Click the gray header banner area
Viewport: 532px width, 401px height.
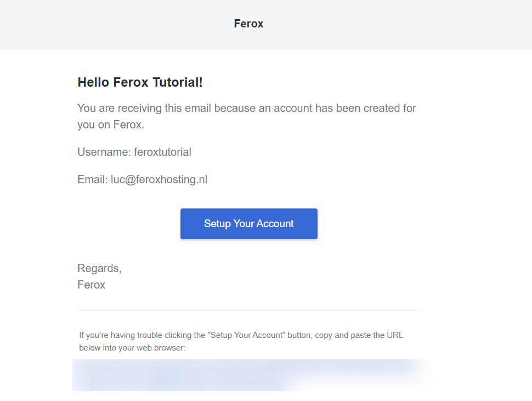[x=266, y=25]
